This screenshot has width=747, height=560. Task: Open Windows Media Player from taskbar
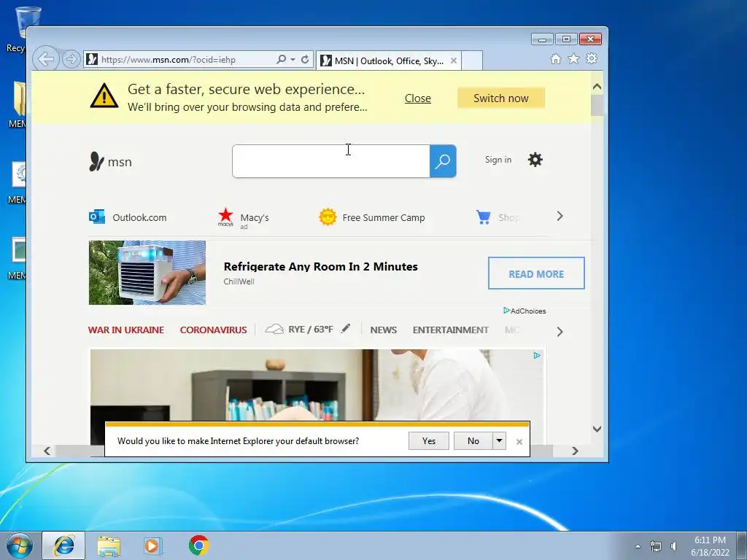click(x=152, y=545)
